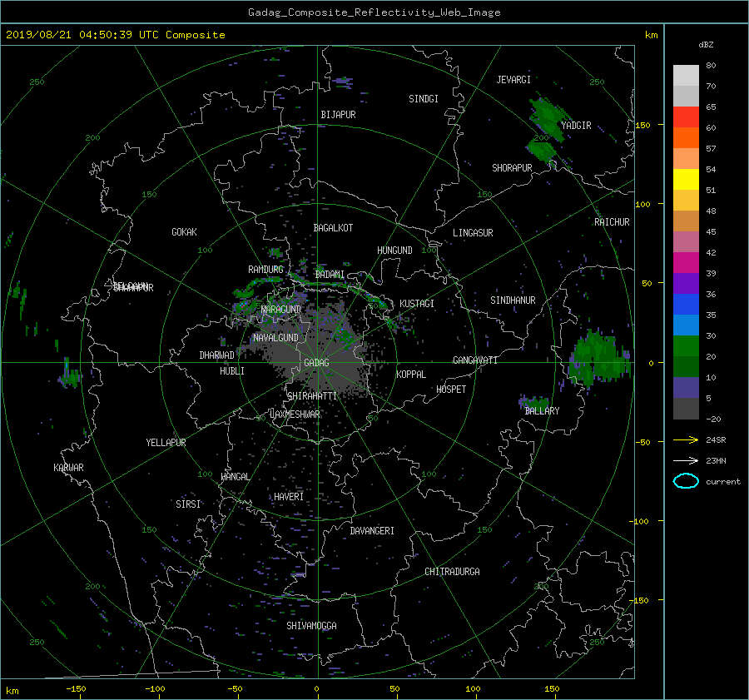Viewport: 749px width, 700px height.
Task: Click the 80 value on the dBZ scale
Action: [711, 66]
